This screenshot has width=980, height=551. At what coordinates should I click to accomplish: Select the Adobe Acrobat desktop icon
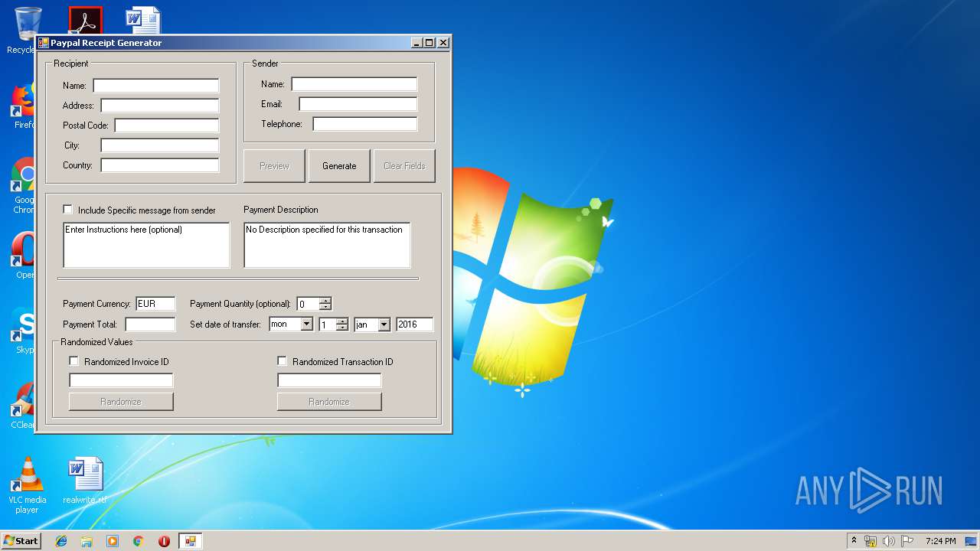(x=85, y=21)
